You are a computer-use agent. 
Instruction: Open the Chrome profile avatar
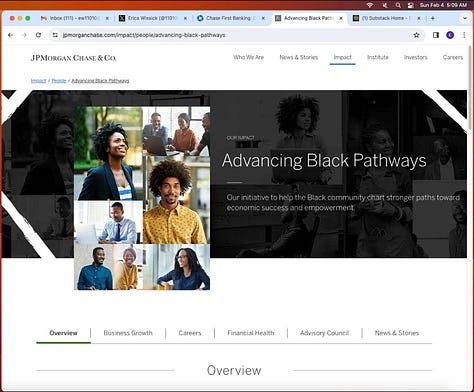(x=450, y=35)
